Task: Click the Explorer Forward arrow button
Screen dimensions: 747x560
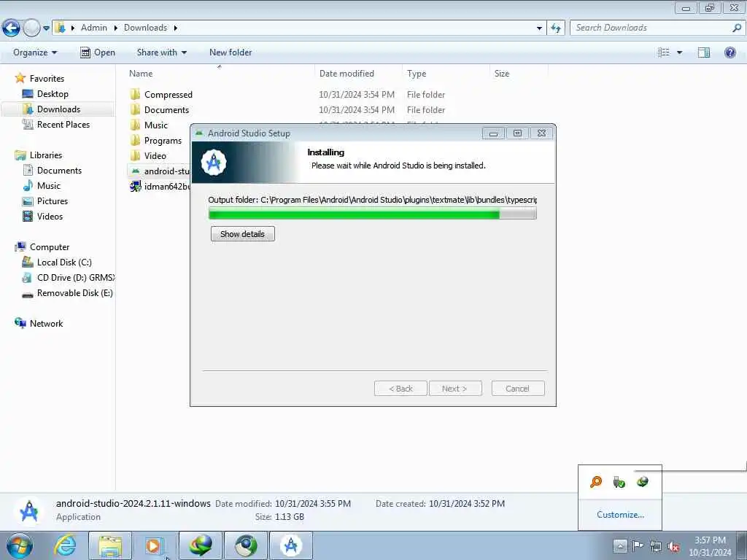Action: (31, 28)
